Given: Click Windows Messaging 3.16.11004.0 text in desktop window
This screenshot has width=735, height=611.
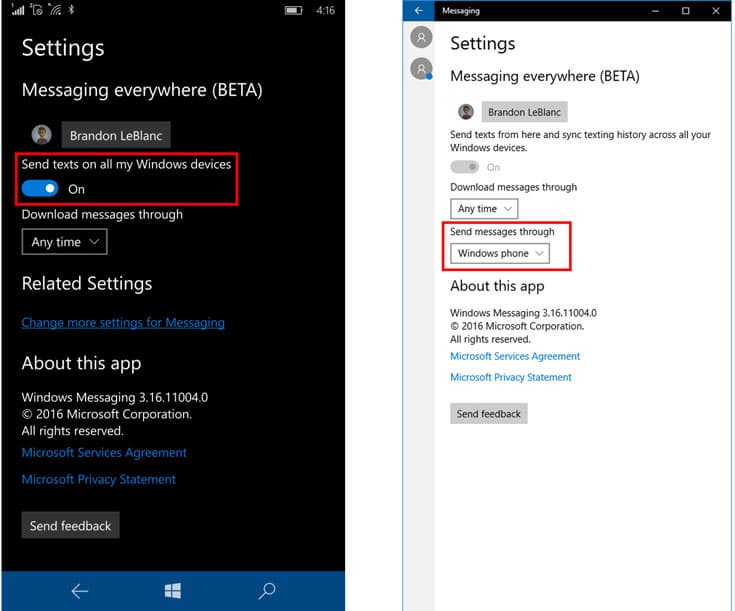Looking at the screenshot, I should [x=523, y=313].
